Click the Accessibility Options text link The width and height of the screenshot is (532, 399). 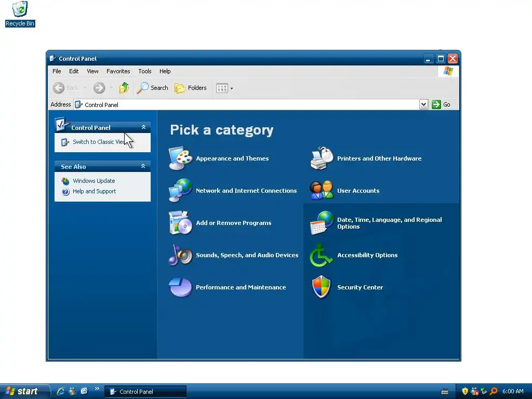(367, 255)
